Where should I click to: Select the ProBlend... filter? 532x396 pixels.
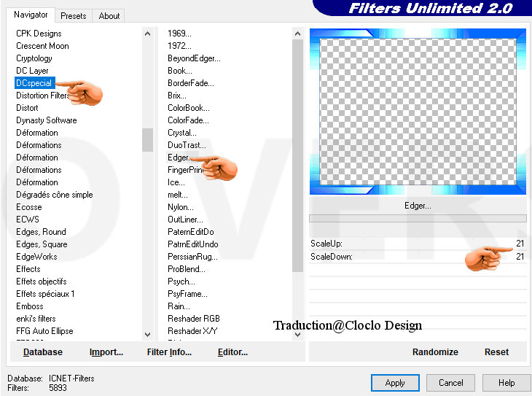click(x=187, y=269)
